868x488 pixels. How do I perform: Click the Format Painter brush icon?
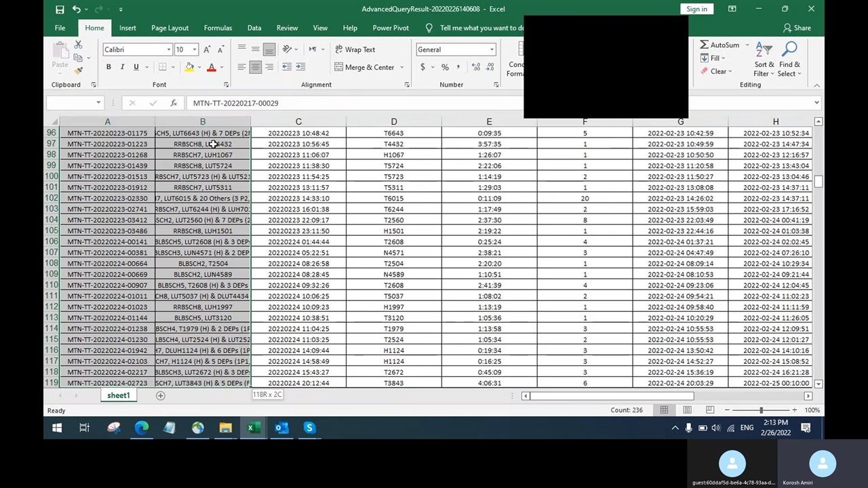(x=79, y=70)
